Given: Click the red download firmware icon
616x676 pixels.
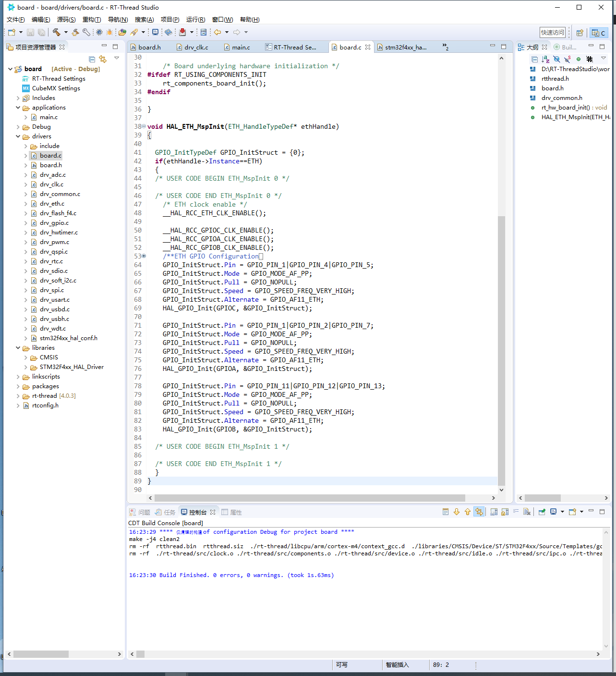Looking at the screenshot, I should click(182, 32).
